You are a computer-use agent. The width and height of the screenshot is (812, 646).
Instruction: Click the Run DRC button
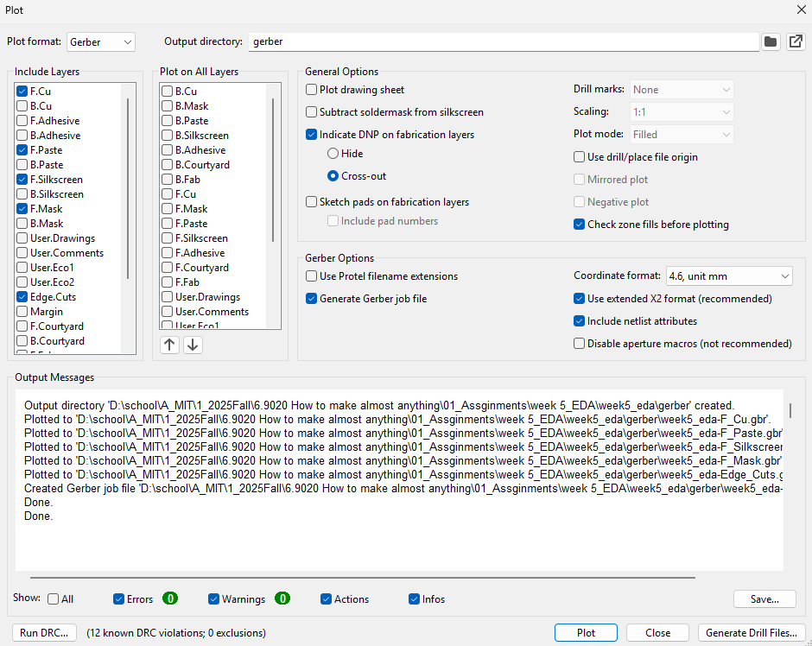pos(43,633)
